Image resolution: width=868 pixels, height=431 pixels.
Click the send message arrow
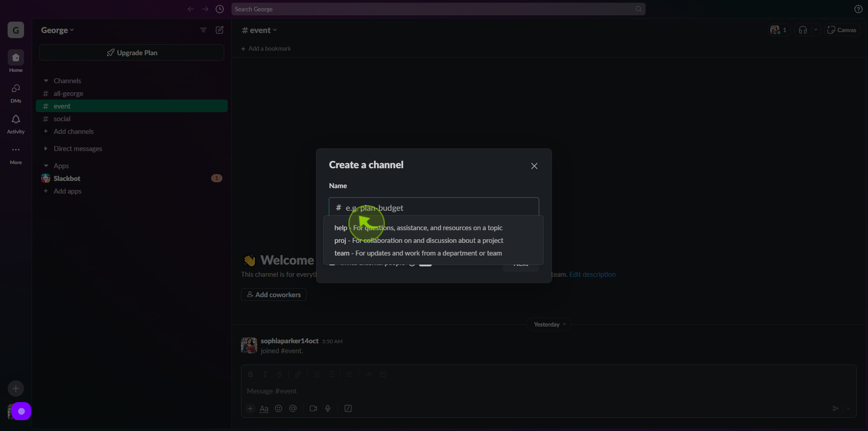[x=835, y=408]
